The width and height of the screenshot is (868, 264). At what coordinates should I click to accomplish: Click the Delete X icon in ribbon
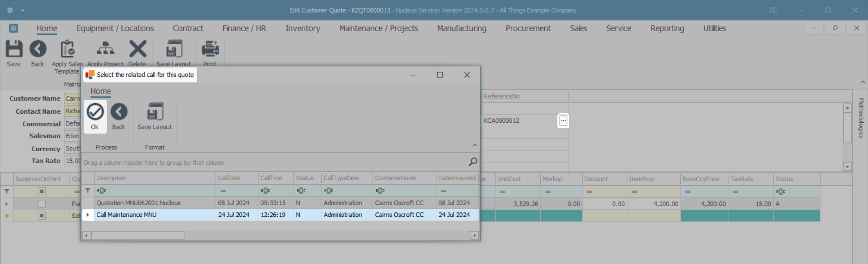point(137,49)
